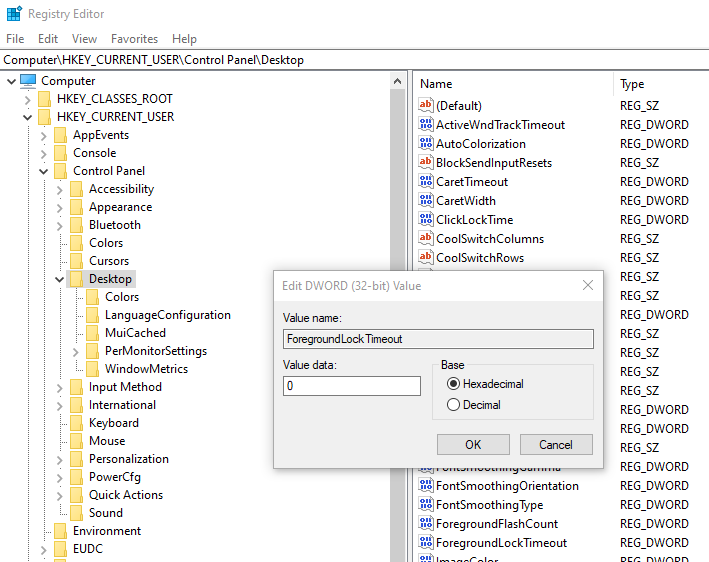Click the Value data input field
Screen dimensions: 709x562
pyautogui.click(x=352, y=386)
